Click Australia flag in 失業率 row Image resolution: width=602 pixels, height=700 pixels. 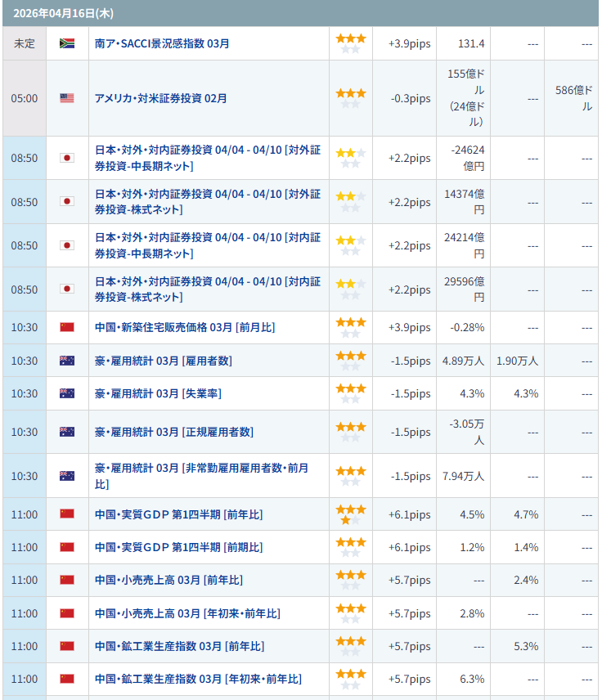coord(67,393)
